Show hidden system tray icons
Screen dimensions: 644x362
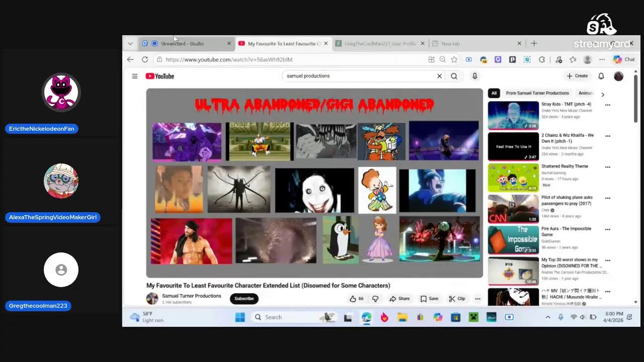click(548, 317)
